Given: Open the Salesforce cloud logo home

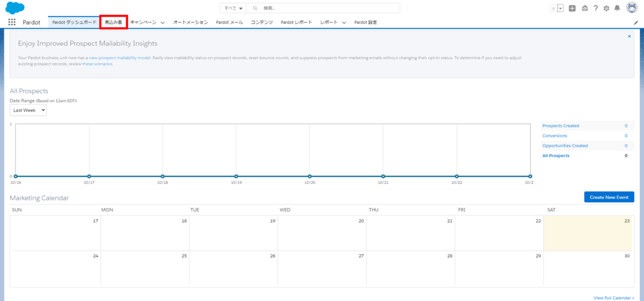Looking at the screenshot, I should coord(14,8).
